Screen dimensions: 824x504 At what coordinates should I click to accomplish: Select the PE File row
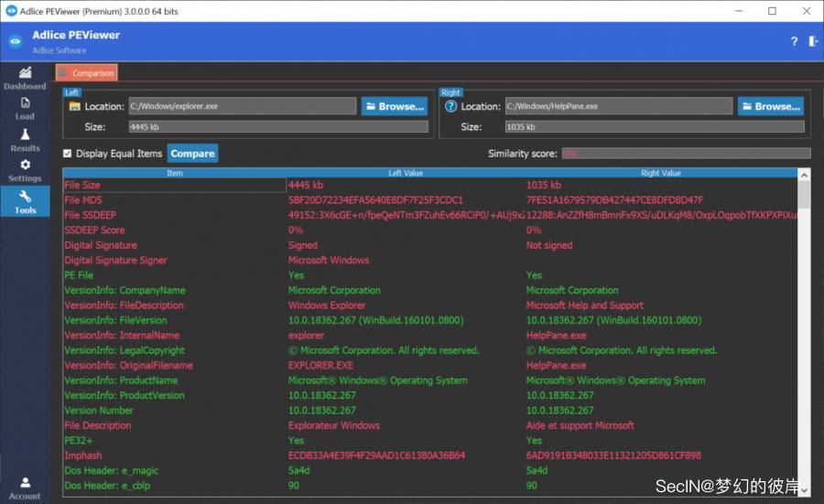[430, 275]
